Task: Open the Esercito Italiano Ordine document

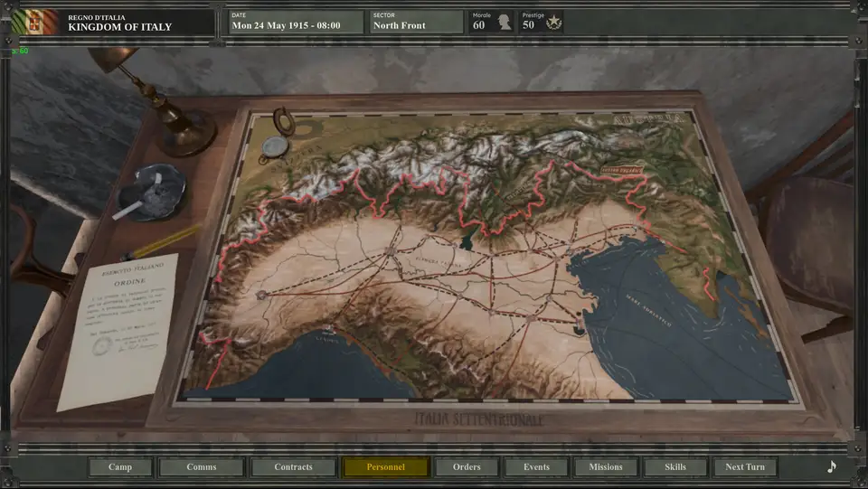Action: click(x=118, y=331)
